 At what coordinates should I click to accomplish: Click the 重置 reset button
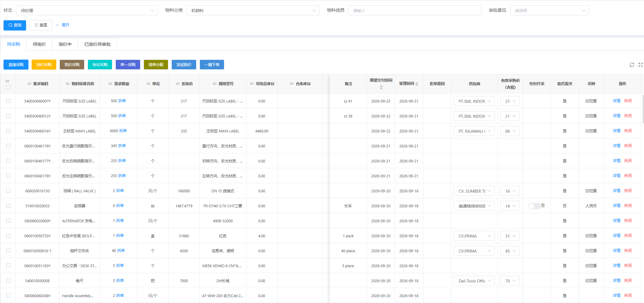coord(41,25)
